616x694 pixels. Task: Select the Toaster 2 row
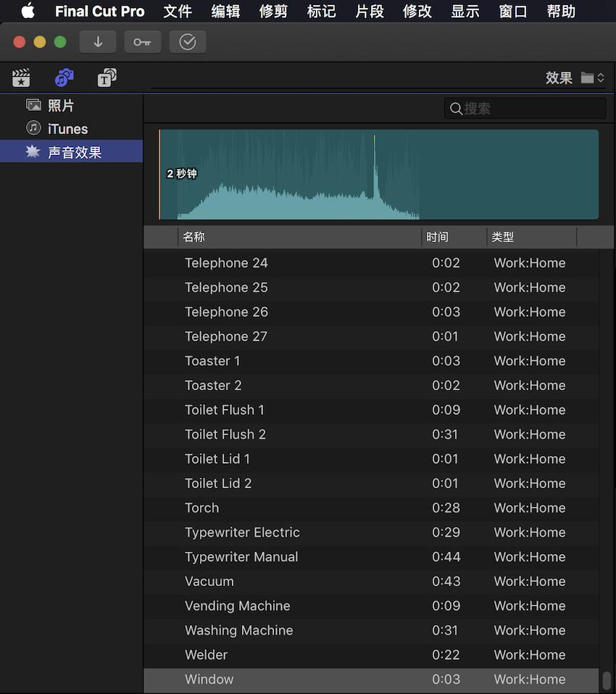371,386
